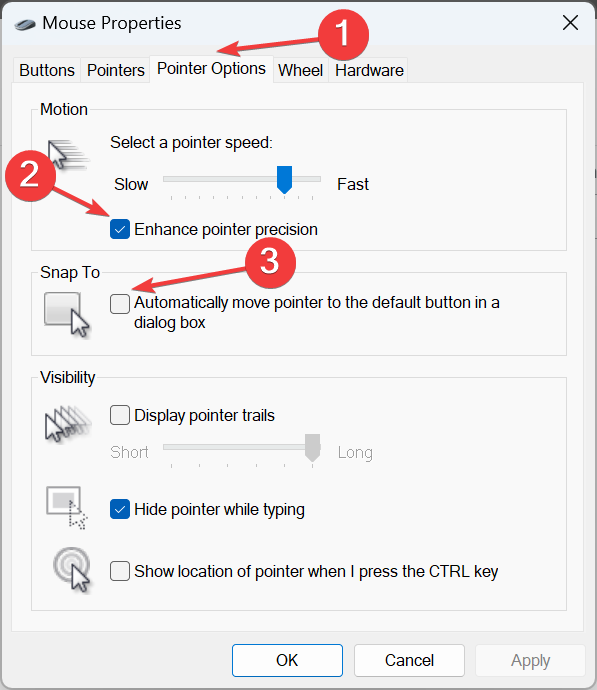Viewport: 597px width, 690px height.
Task: Click the Cancel button
Action: click(x=409, y=660)
